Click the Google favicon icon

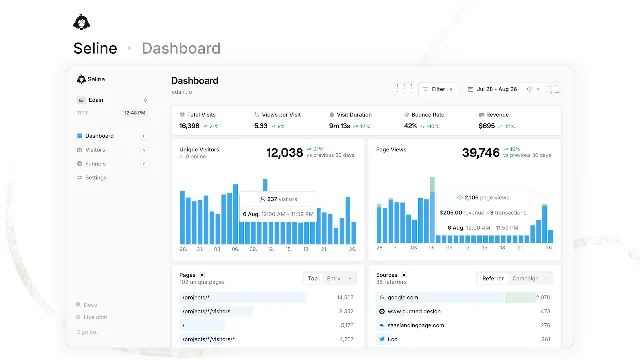pos(382,297)
